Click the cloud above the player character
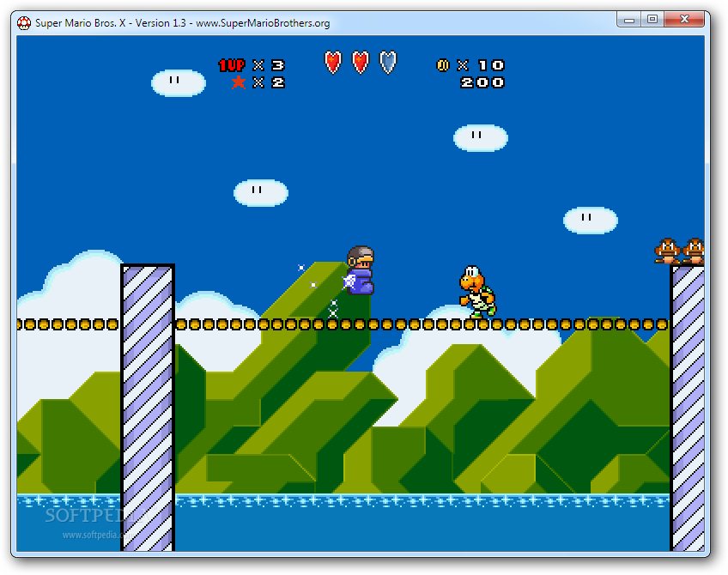Image resolution: width=728 pixels, height=575 pixels. click(261, 192)
